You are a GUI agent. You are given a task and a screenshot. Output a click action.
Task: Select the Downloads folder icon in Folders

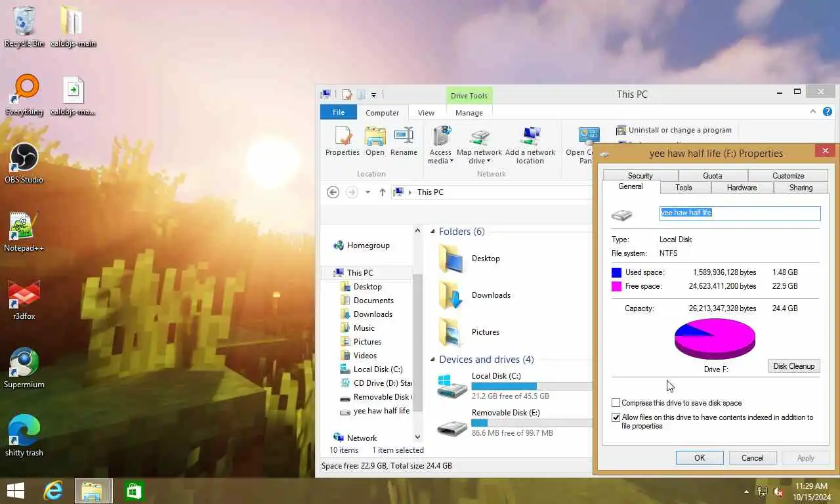(451, 295)
